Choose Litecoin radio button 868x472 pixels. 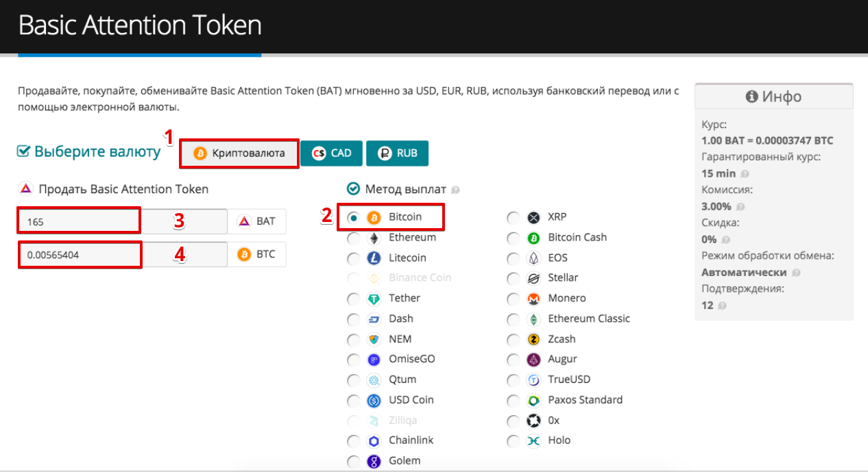pyautogui.click(x=354, y=259)
